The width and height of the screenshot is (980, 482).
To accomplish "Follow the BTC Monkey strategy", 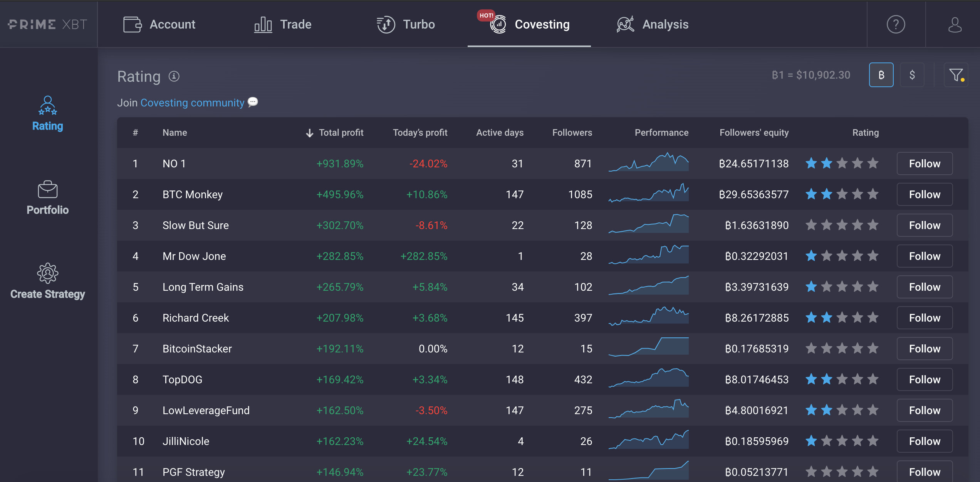I will [x=925, y=194].
